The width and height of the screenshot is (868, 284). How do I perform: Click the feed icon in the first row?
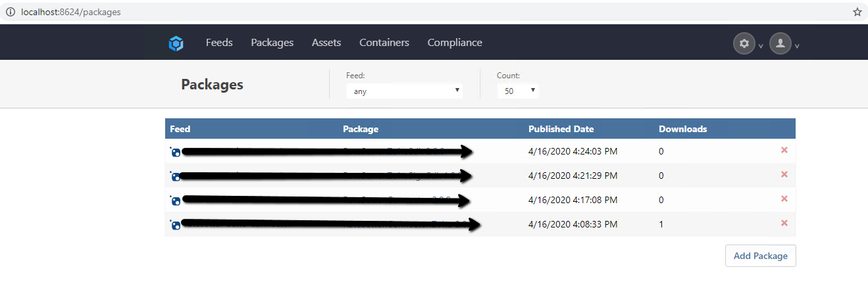pyautogui.click(x=176, y=153)
